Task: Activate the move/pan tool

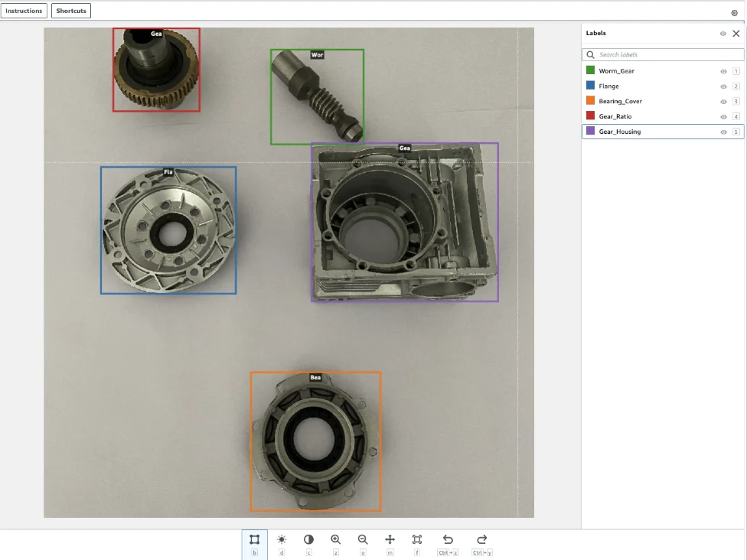Action: pyautogui.click(x=390, y=539)
